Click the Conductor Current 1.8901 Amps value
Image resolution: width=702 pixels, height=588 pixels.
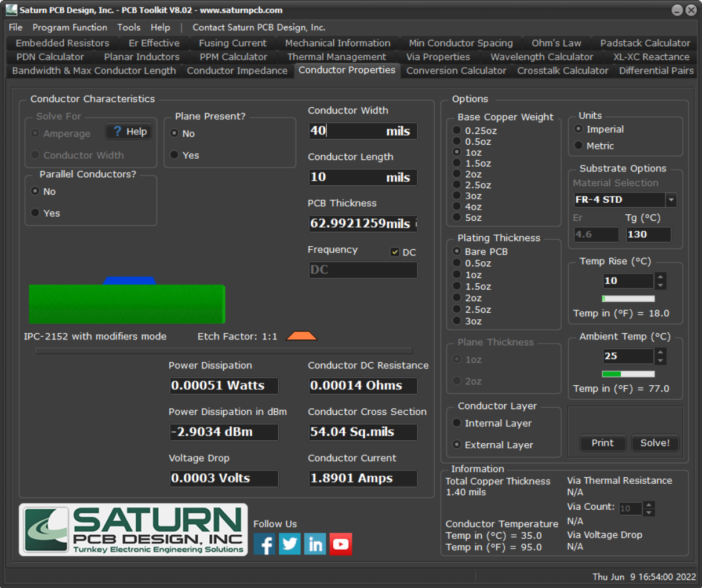(x=363, y=479)
